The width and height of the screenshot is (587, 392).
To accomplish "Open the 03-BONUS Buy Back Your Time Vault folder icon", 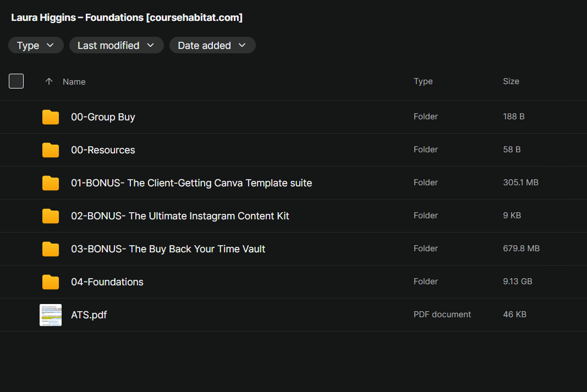I will [x=51, y=249].
